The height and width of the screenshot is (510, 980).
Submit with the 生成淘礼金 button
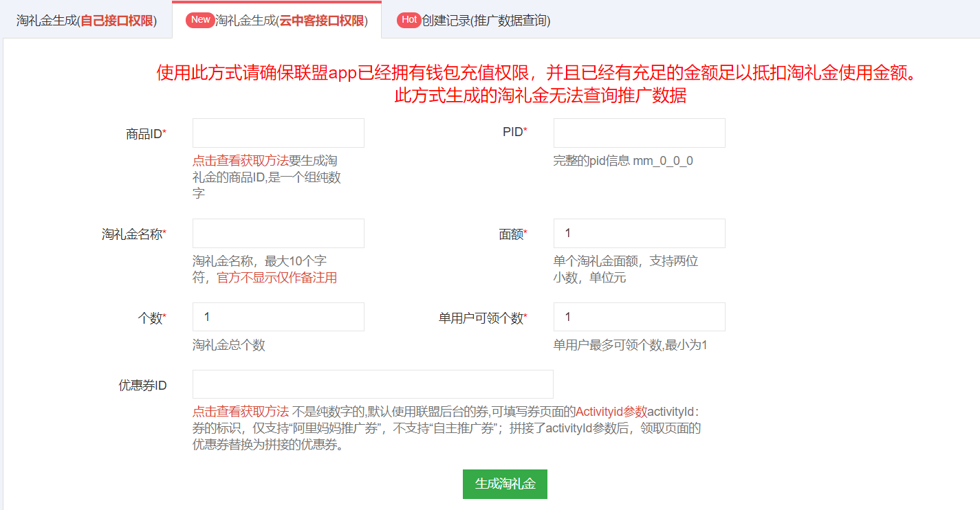click(505, 484)
